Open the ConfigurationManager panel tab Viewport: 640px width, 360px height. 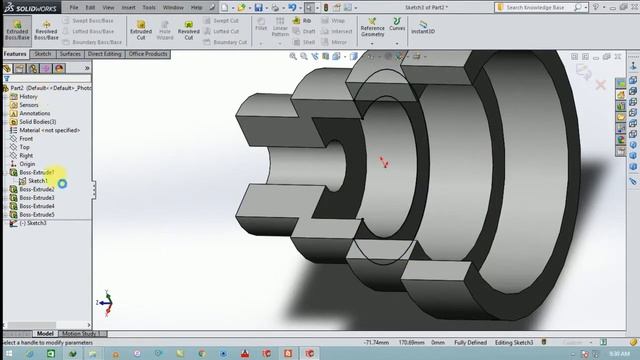click(33, 68)
